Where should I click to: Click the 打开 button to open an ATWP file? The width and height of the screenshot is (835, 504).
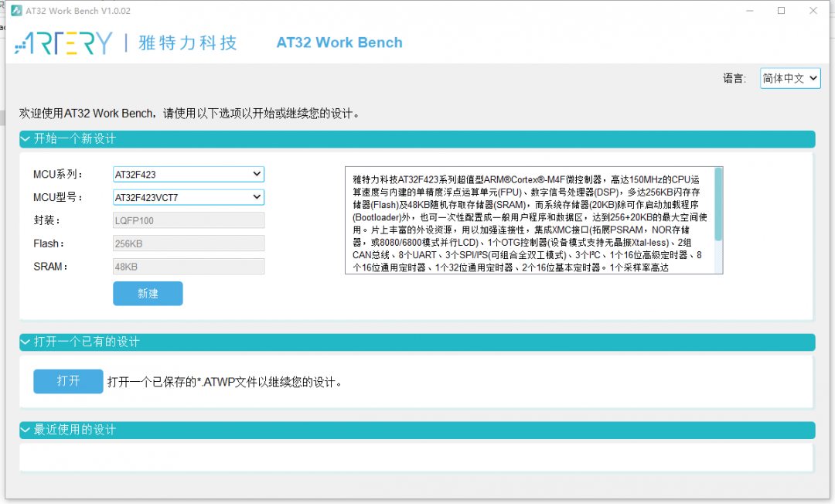[68, 381]
